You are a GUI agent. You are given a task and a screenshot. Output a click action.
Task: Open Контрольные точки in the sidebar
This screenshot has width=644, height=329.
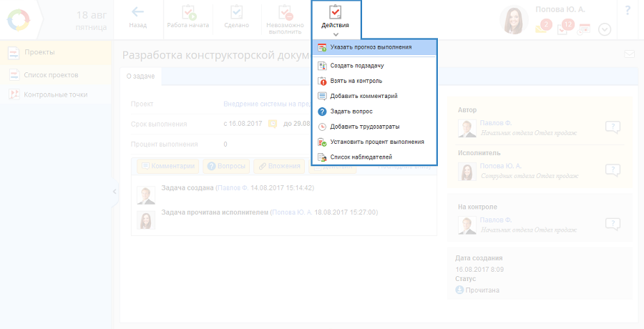click(55, 94)
